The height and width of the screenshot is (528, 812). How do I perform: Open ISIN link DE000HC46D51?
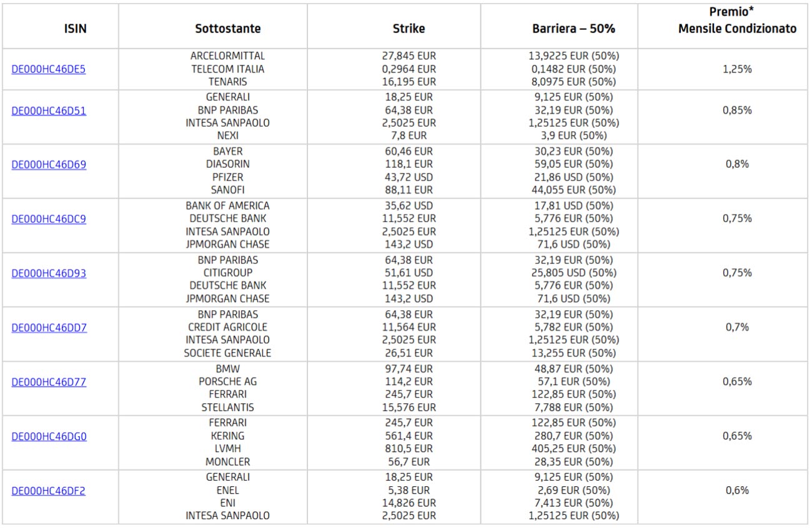pos(48,110)
